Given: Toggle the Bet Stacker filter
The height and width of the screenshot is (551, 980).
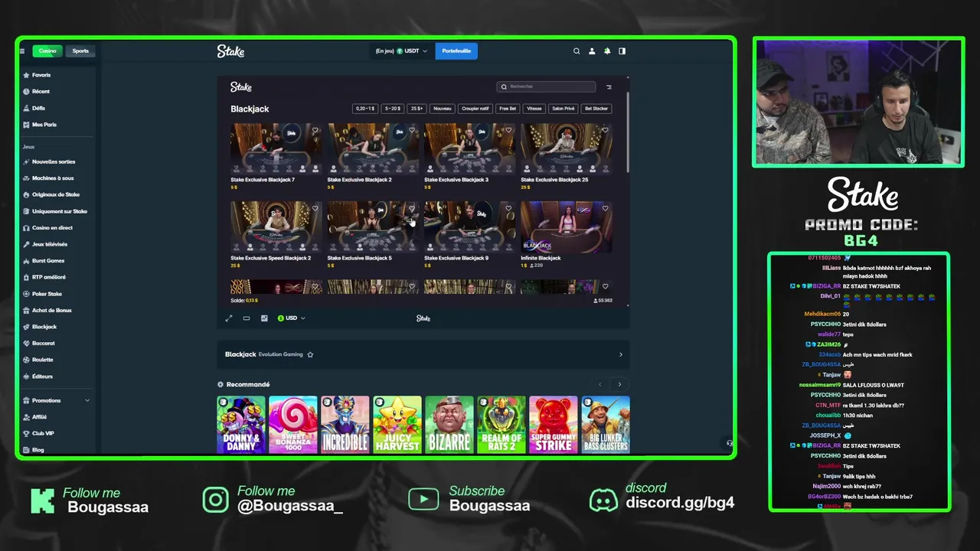Looking at the screenshot, I should click(596, 109).
